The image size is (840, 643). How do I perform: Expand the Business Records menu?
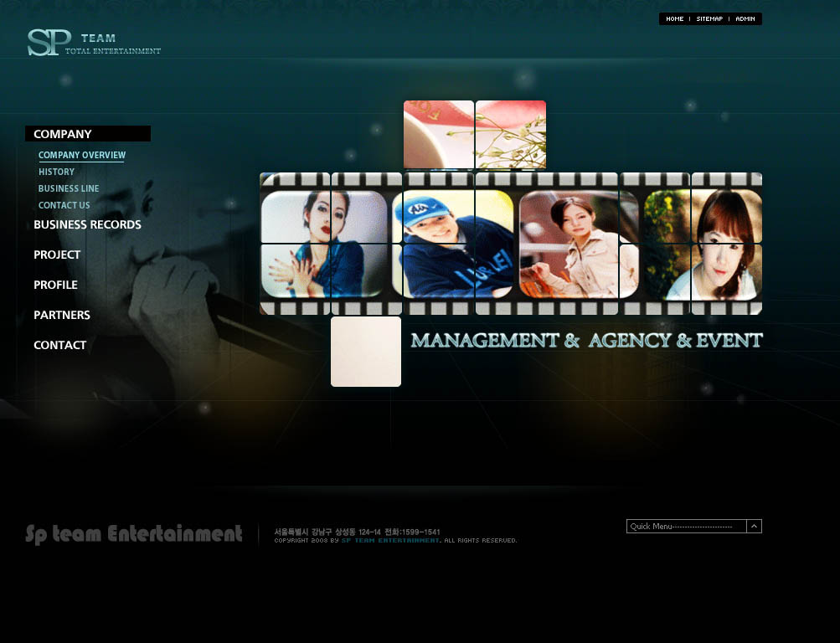coord(87,224)
